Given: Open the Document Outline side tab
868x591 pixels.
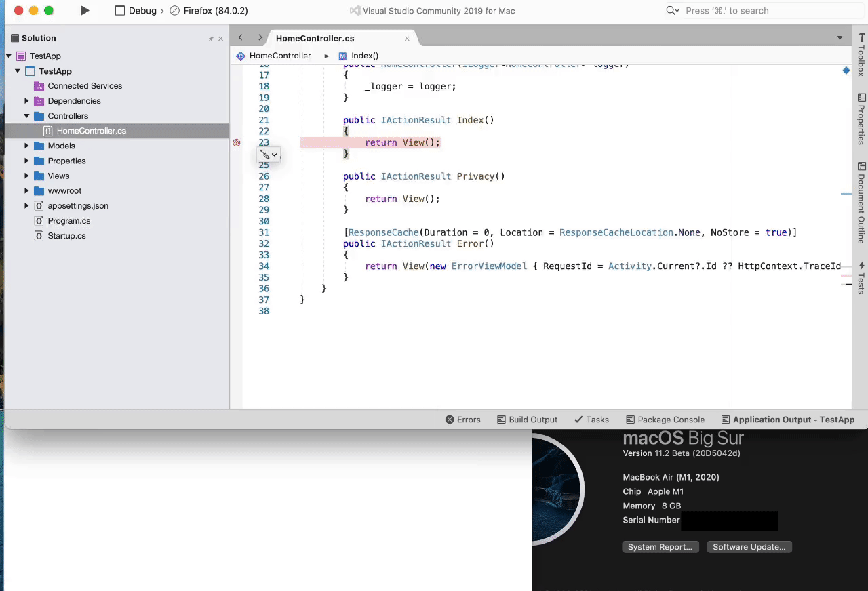Looking at the screenshot, I should pyautogui.click(x=861, y=203).
